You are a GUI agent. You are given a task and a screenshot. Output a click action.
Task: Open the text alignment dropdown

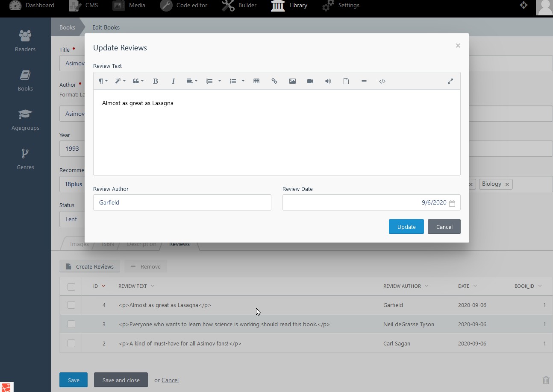(191, 81)
